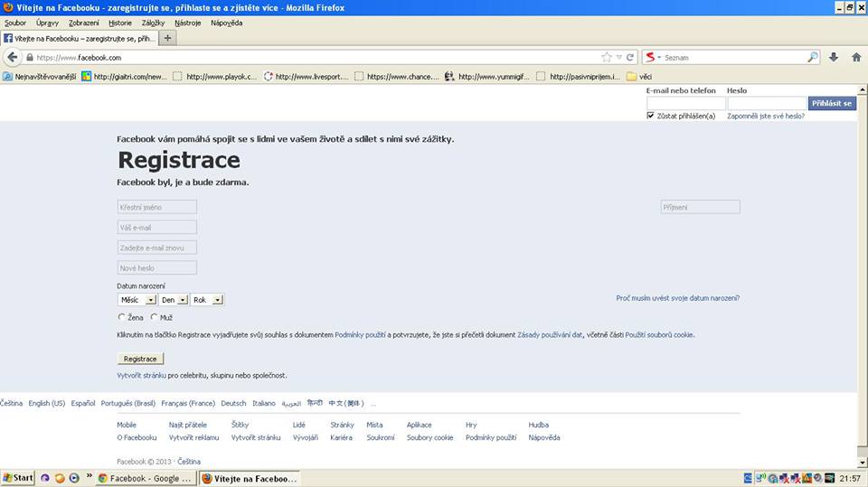Bookmark page with the star icon
The height and width of the screenshot is (487, 868).
coord(607,57)
